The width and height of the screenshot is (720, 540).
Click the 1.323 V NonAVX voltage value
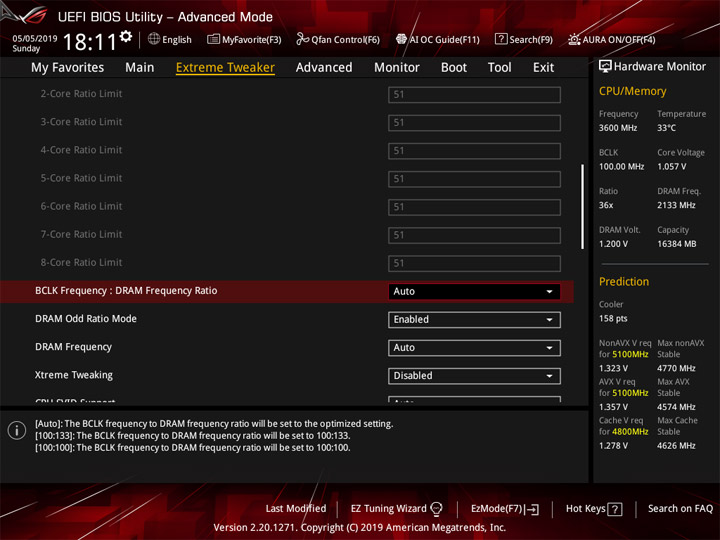(613, 368)
